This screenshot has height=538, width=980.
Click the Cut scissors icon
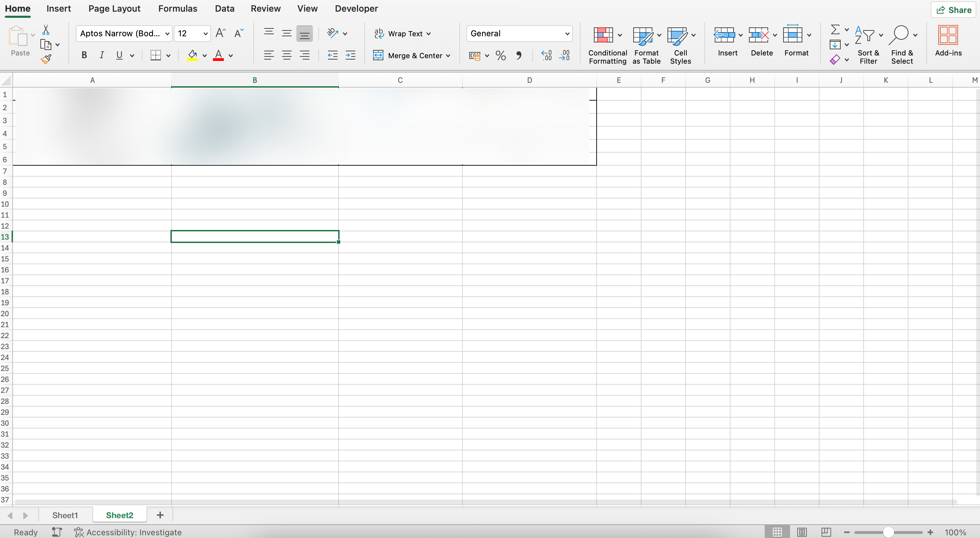click(46, 30)
